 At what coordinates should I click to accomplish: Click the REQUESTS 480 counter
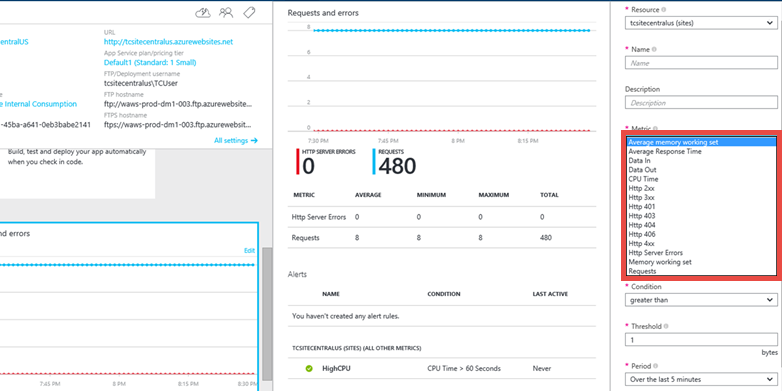pyautogui.click(x=394, y=162)
